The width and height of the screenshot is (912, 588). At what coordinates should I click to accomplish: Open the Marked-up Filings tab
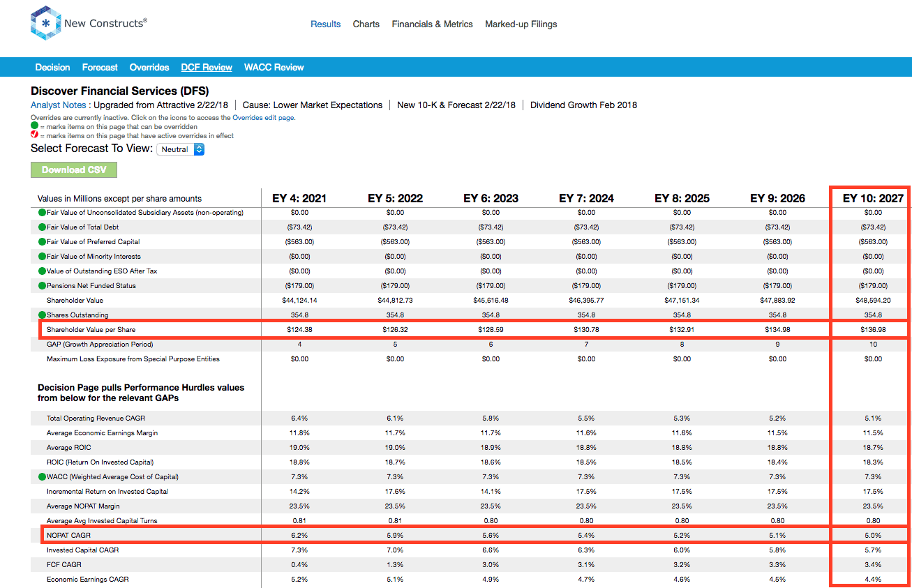[521, 24]
